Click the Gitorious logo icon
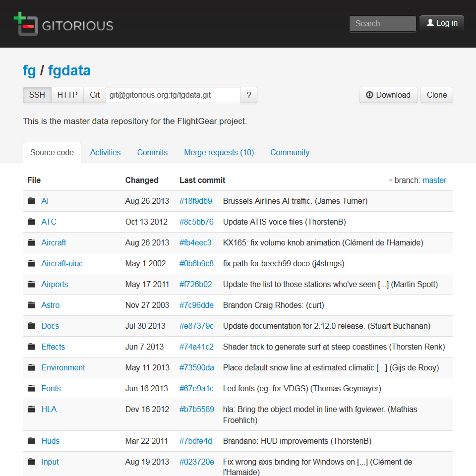Screen dimensions: 476x476 click(x=26, y=24)
